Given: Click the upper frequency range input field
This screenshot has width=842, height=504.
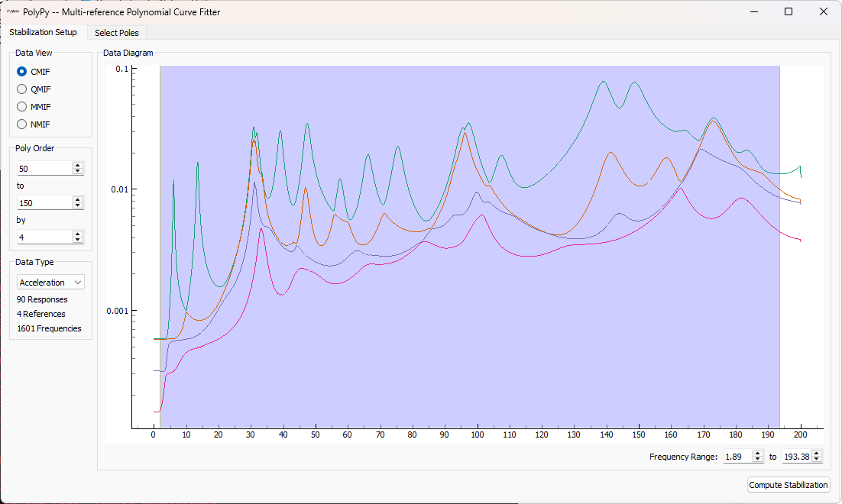Looking at the screenshot, I should tap(798, 456).
